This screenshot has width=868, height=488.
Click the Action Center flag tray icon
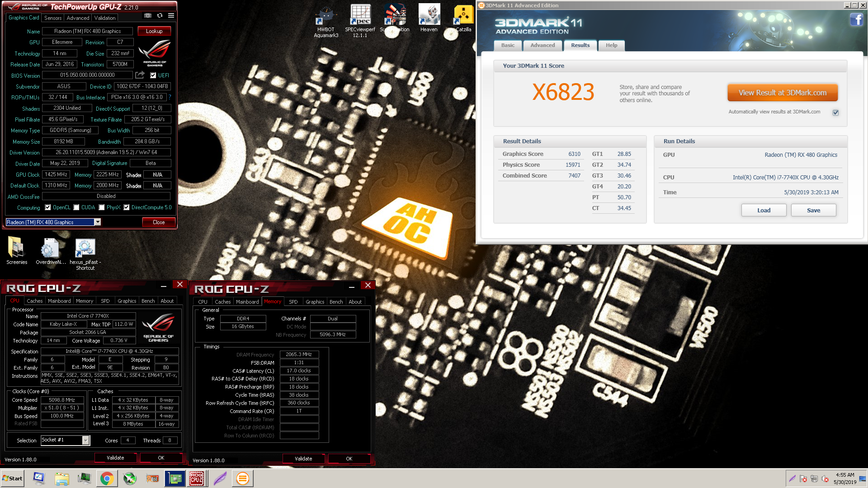(803, 479)
